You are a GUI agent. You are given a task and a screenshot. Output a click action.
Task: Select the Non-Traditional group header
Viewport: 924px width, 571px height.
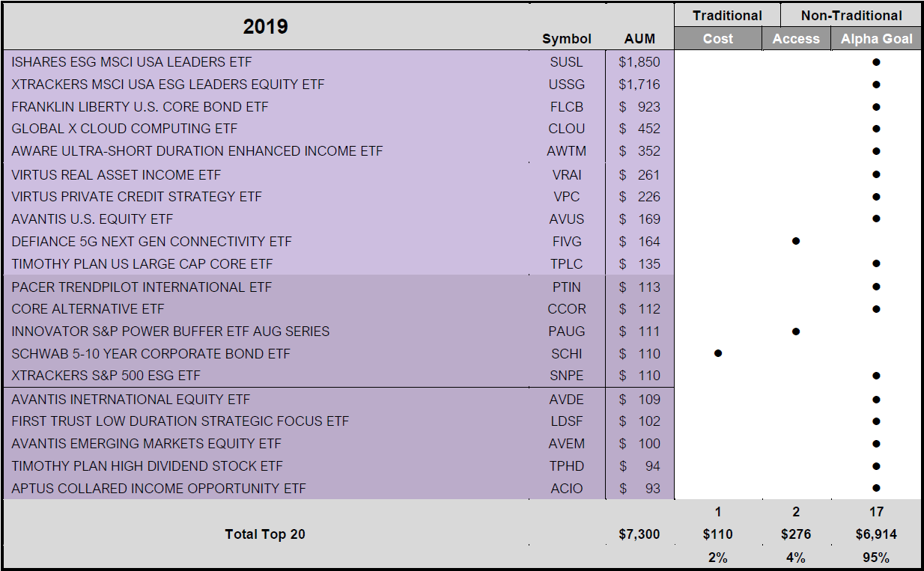point(851,15)
